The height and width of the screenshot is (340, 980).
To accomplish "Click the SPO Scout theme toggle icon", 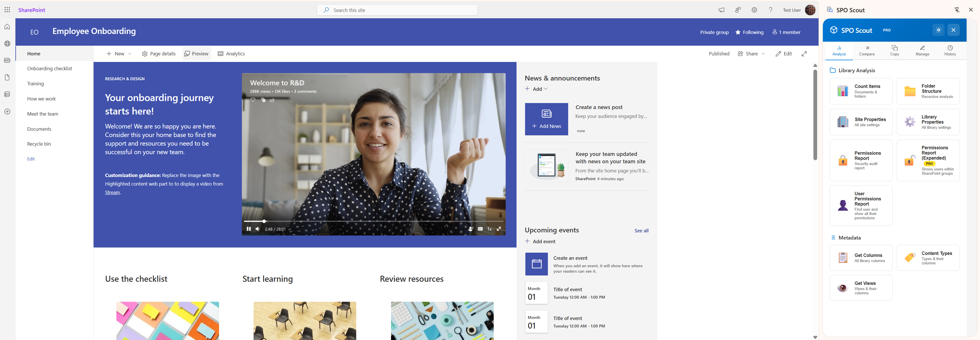I will 938,30.
